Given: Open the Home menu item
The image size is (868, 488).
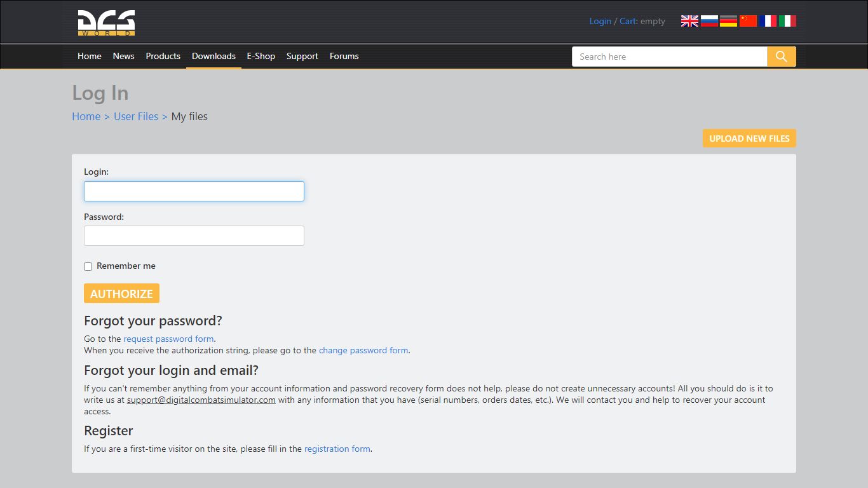Looking at the screenshot, I should tap(90, 56).
